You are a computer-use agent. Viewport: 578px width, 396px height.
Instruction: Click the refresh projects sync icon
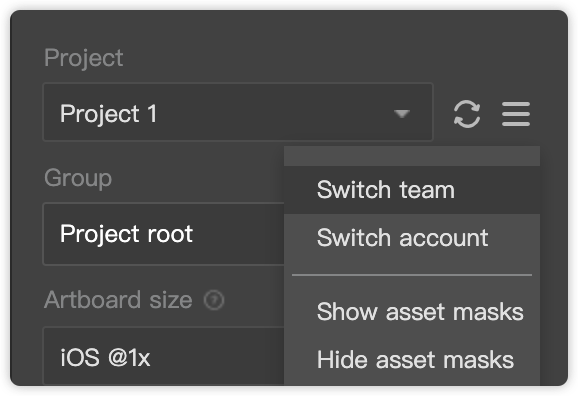click(467, 114)
